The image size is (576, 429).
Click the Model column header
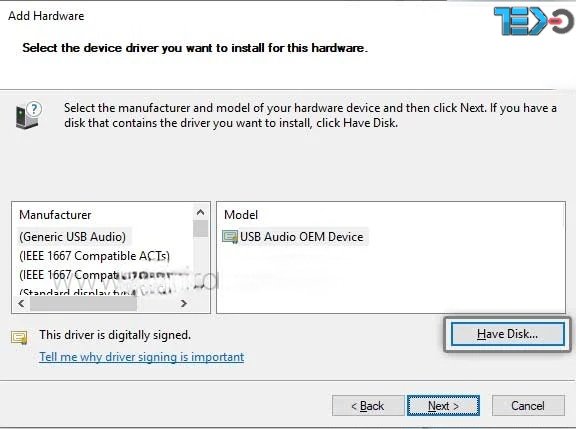click(241, 214)
